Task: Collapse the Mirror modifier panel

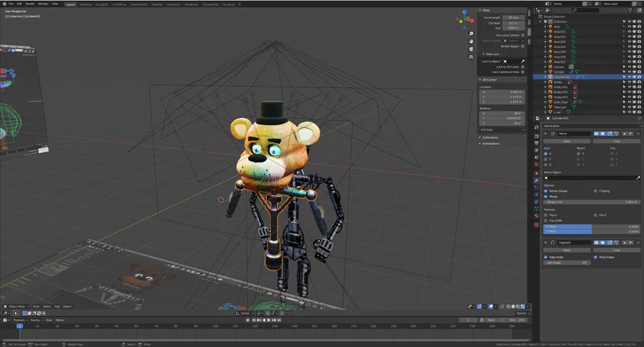Action: [545, 134]
